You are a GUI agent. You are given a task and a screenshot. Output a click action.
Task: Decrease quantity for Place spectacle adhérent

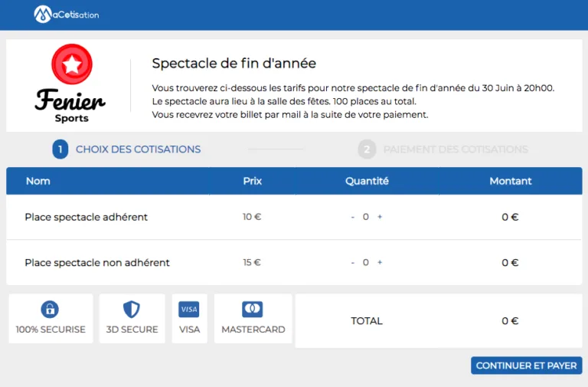pos(352,217)
